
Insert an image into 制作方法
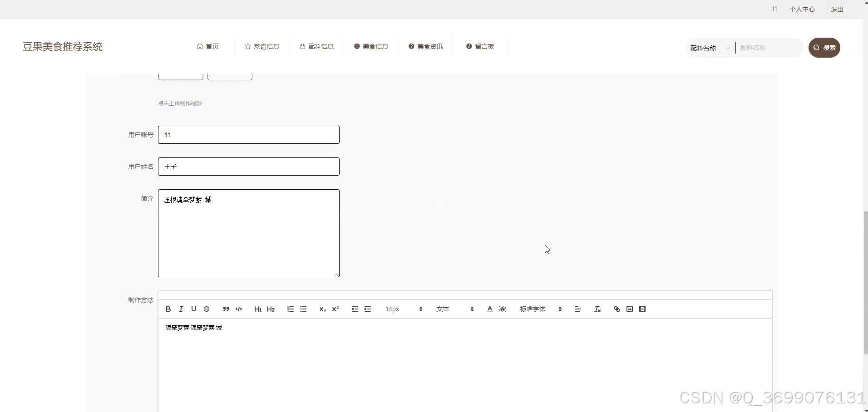click(x=630, y=309)
